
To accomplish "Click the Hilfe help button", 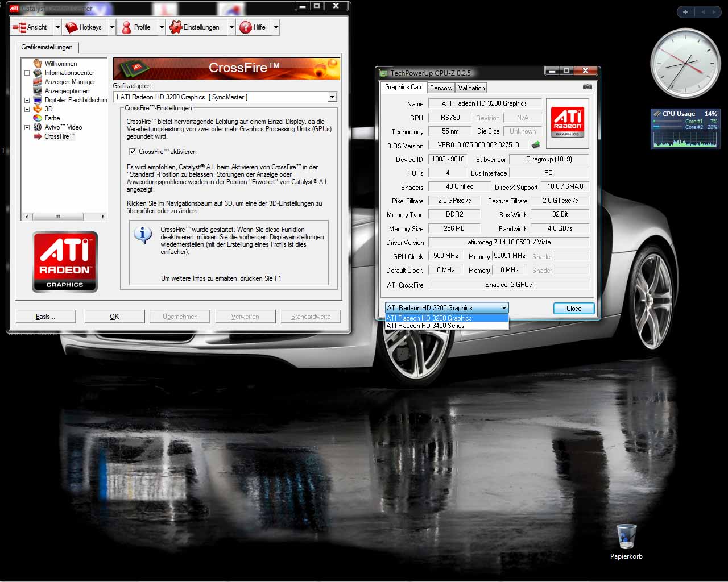I will (254, 27).
